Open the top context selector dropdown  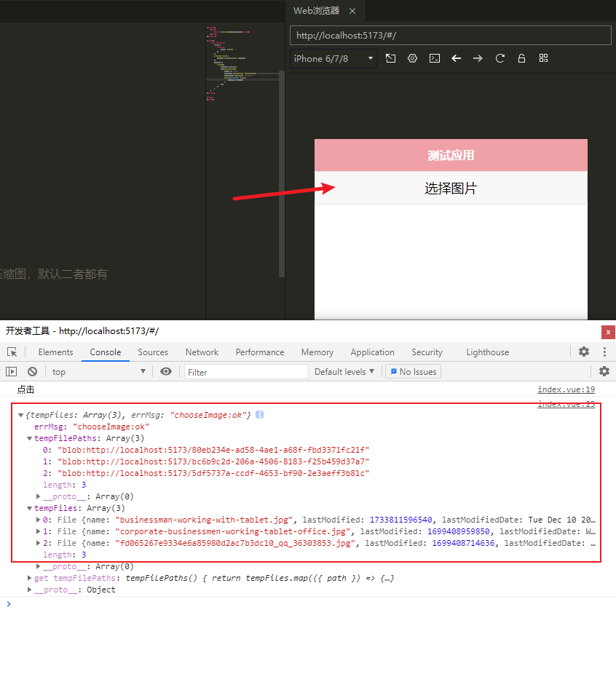click(x=98, y=372)
